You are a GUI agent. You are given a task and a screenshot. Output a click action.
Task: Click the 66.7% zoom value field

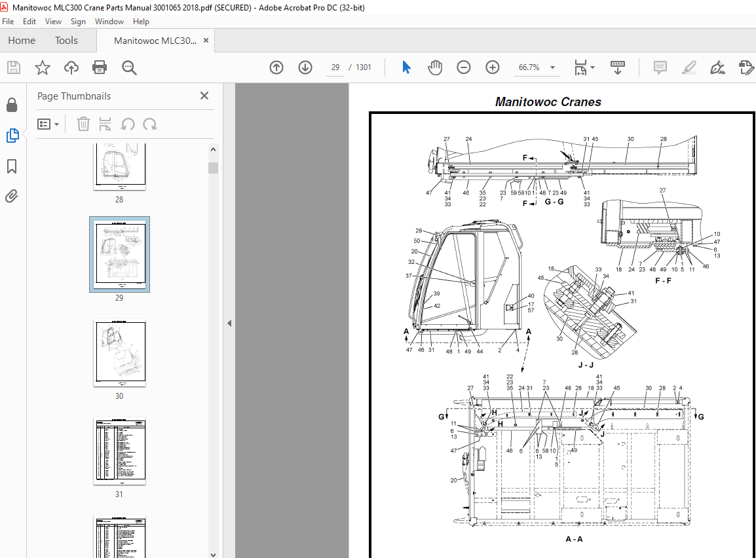click(x=529, y=67)
